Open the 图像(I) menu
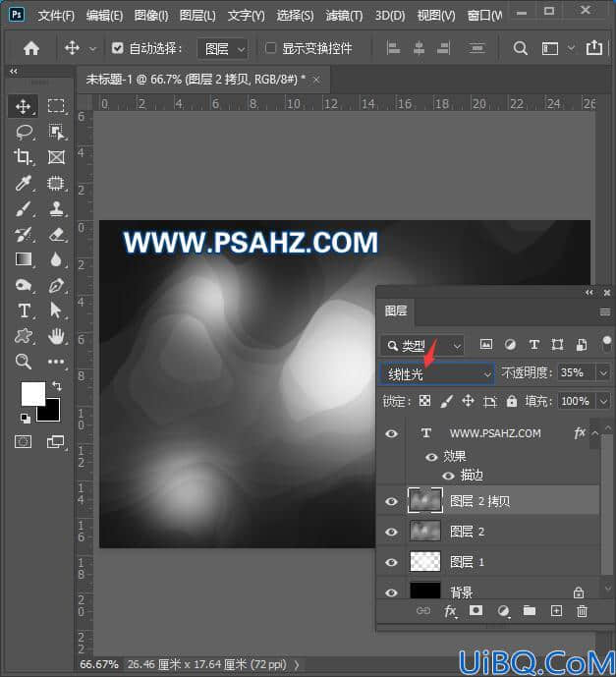Image resolution: width=616 pixels, height=677 pixels. coord(151,16)
